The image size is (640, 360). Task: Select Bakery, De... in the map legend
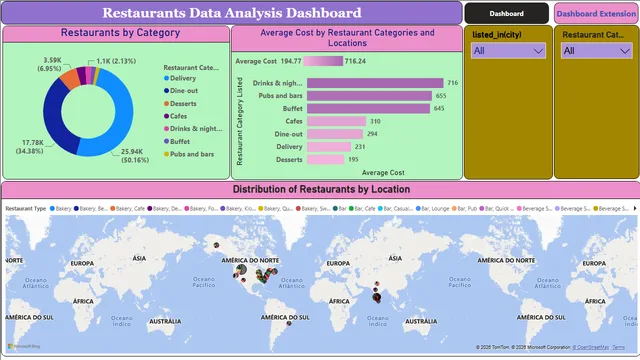coord(164,208)
